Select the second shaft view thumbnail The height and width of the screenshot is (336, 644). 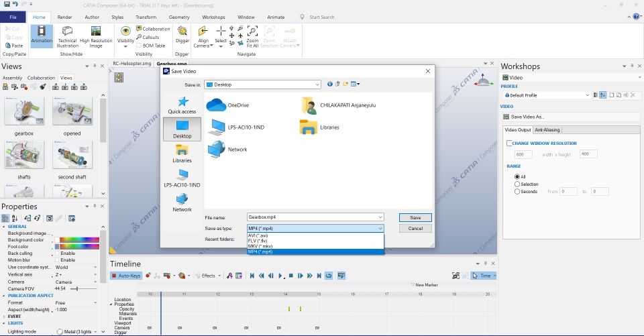pyautogui.click(x=72, y=155)
